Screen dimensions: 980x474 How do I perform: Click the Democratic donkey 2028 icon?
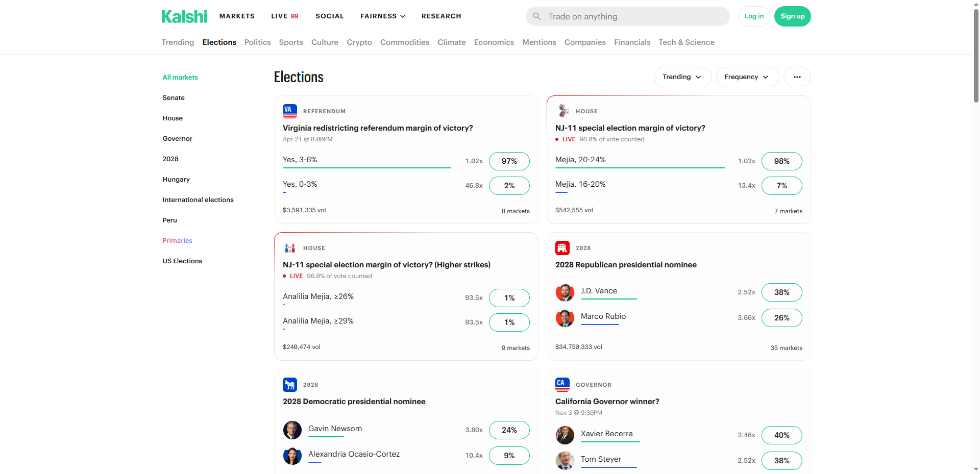click(x=290, y=385)
